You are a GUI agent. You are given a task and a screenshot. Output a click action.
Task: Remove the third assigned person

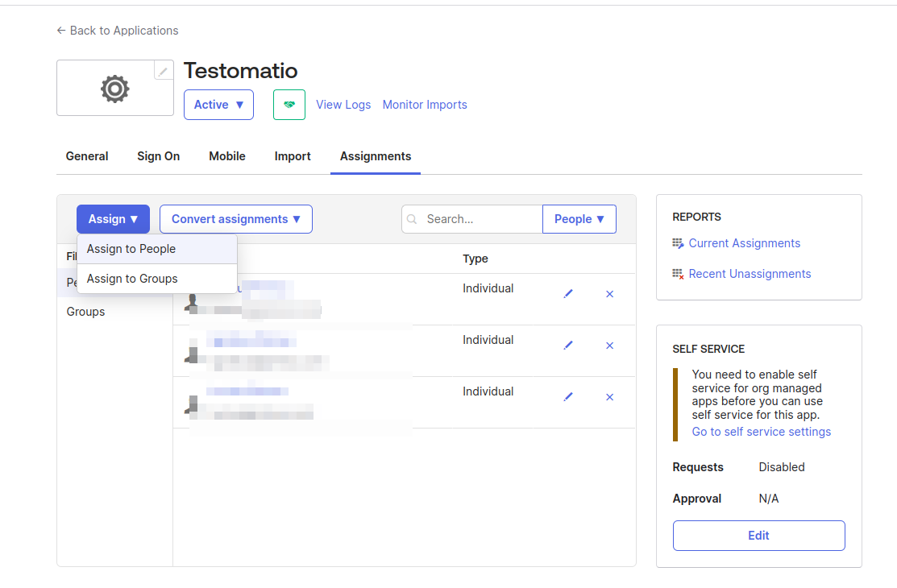point(609,397)
